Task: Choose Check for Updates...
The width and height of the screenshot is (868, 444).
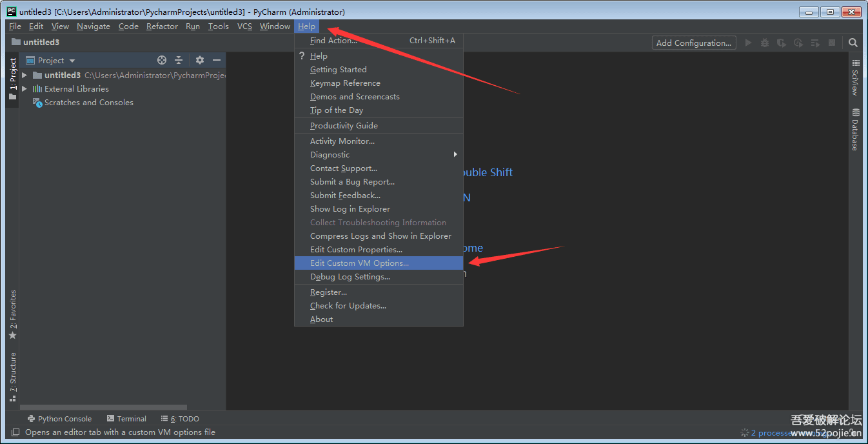Action: coord(379,306)
